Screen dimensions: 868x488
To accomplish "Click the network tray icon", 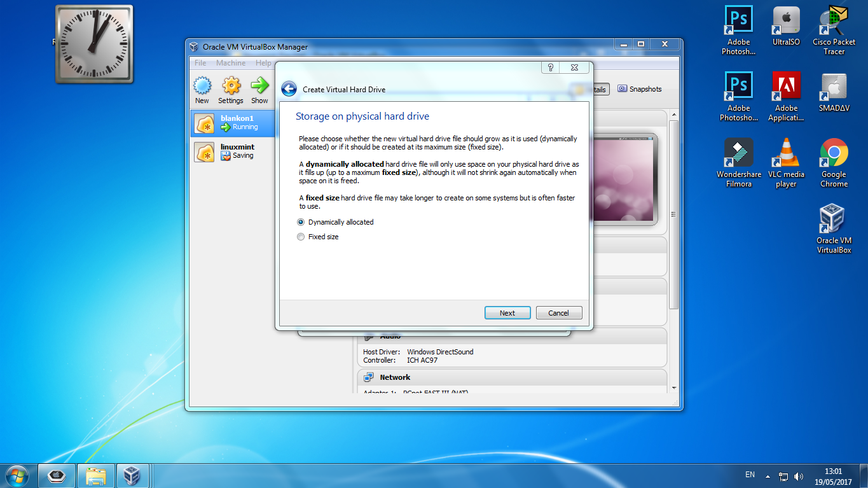I will tap(783, 476).
